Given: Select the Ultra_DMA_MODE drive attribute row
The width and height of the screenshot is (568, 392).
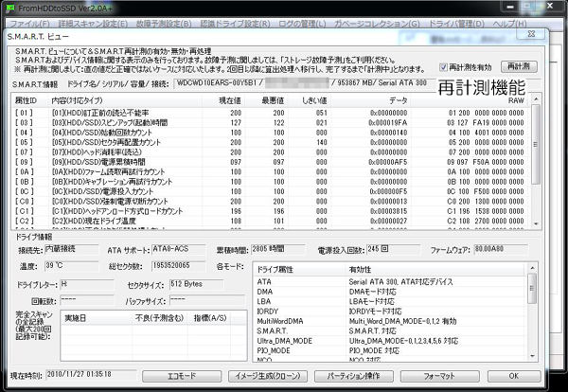Looking at the screenshot, I should 390,341.
